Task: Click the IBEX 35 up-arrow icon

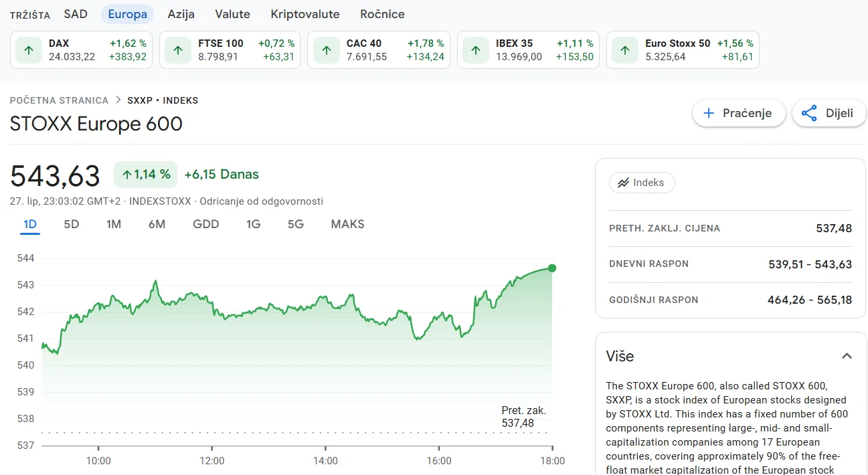Action: (476, 50)
